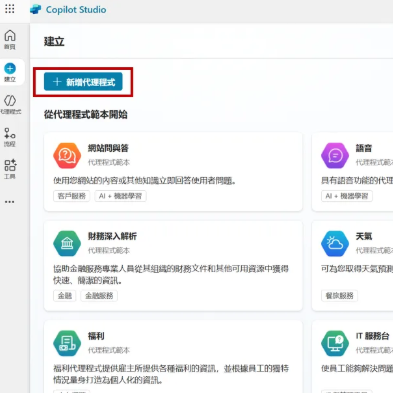Click the 客戶服務 tag

click(x=72, y=196)
